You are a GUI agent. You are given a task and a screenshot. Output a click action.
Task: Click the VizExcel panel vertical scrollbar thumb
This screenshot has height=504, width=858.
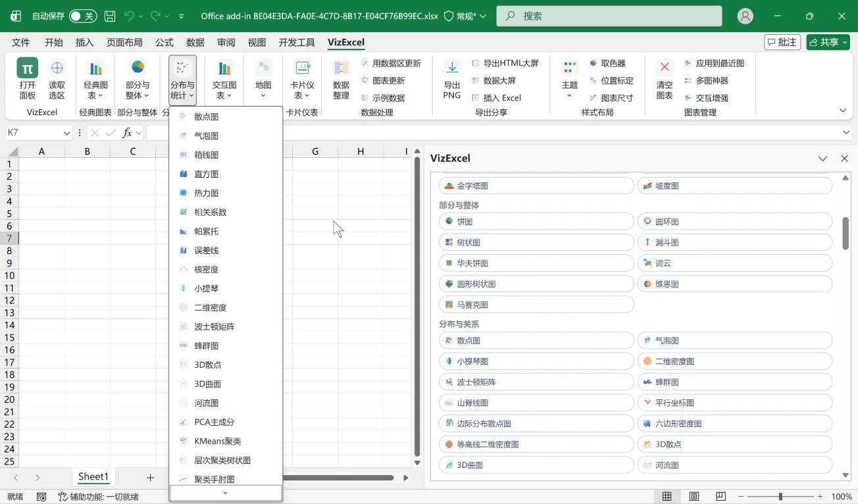click(x=845, y=233)
